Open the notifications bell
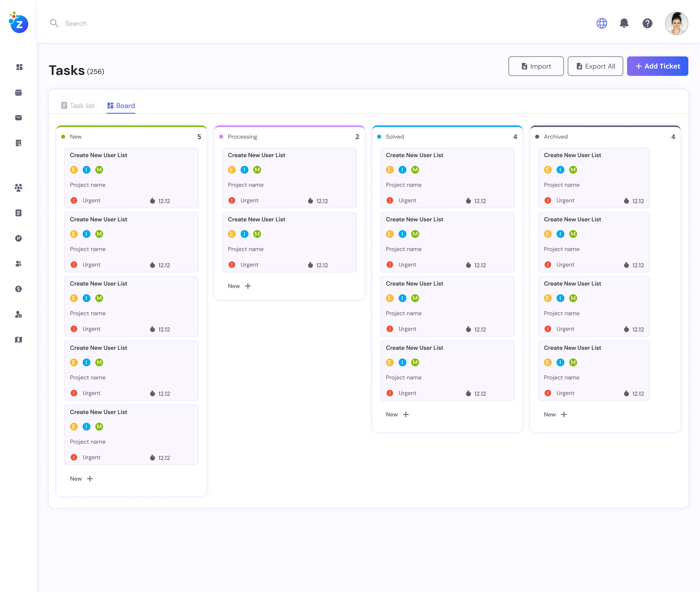This screenshot has height=592, width=700. (624, 23)
